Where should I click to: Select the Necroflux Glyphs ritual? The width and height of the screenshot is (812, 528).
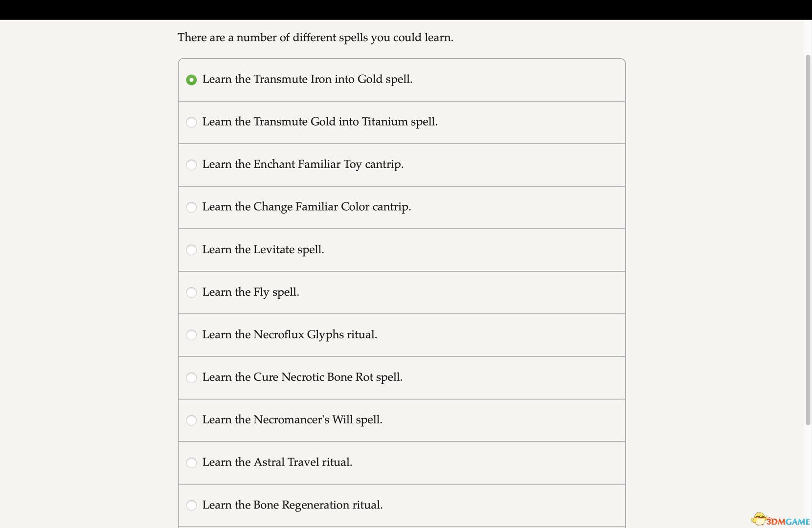[191, 335]
